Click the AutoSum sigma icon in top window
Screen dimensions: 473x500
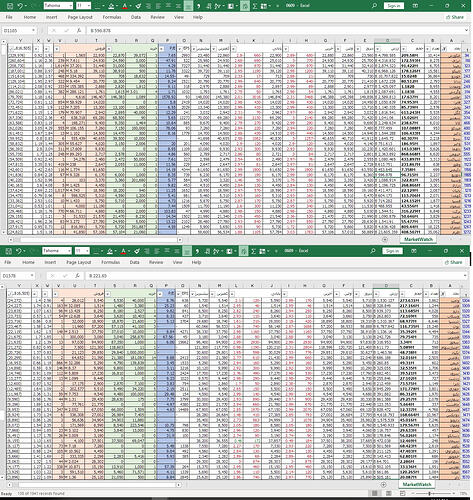[254, 6]
